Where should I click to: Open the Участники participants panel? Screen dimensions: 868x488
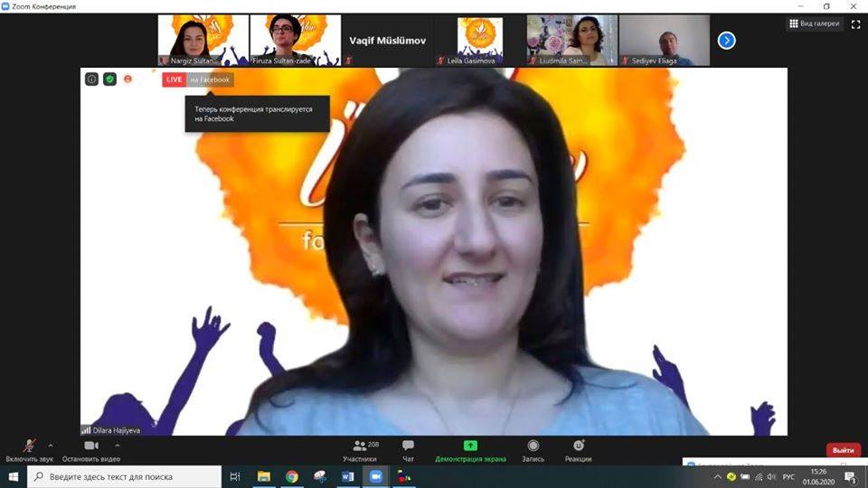coord(360,446)
